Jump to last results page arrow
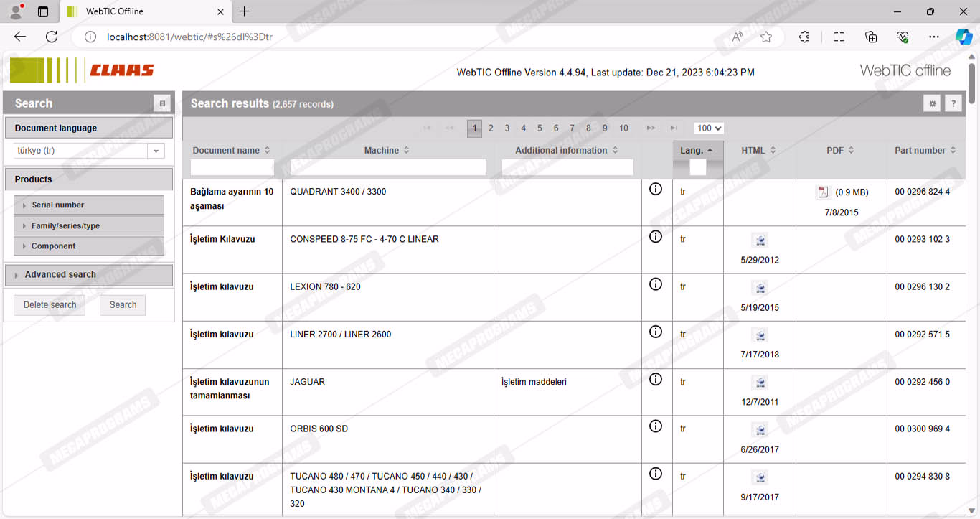This screenshot has width=980, height=519. 674,128
